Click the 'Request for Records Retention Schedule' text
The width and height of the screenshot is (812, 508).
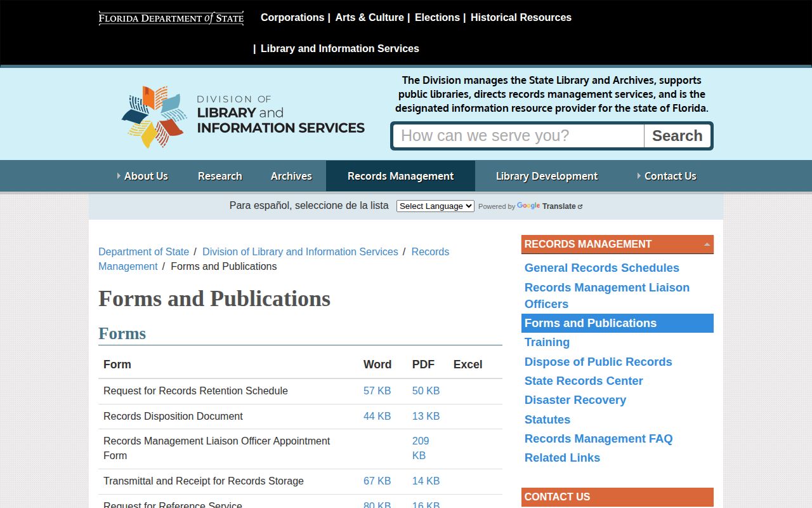click(x=195, y=391)
